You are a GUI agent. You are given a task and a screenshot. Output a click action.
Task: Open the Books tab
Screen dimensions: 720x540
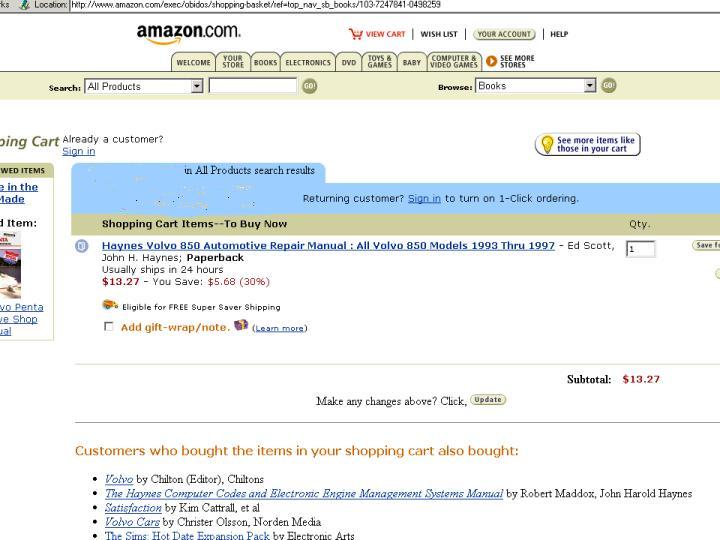point(265,62)
